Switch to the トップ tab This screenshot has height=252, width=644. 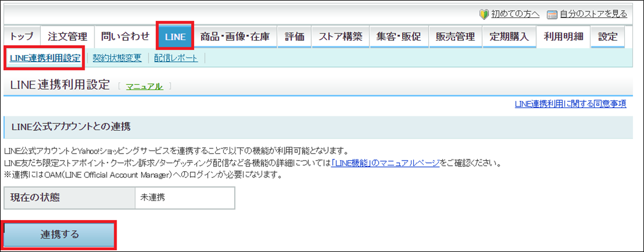click(22, 37)
